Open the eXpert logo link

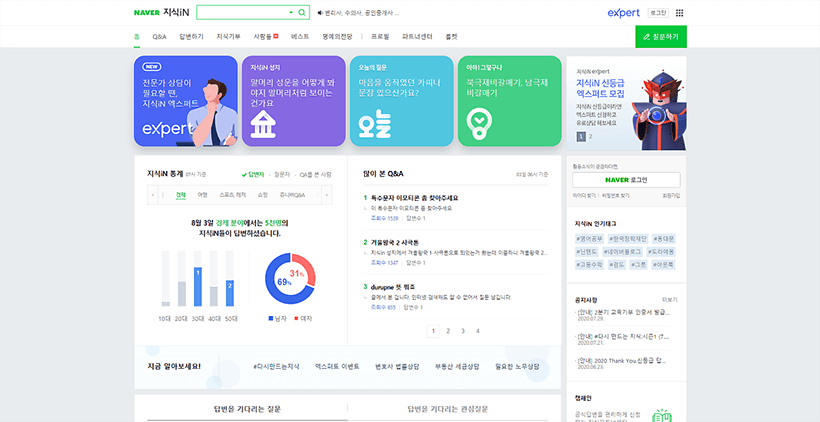coord(623,13)
